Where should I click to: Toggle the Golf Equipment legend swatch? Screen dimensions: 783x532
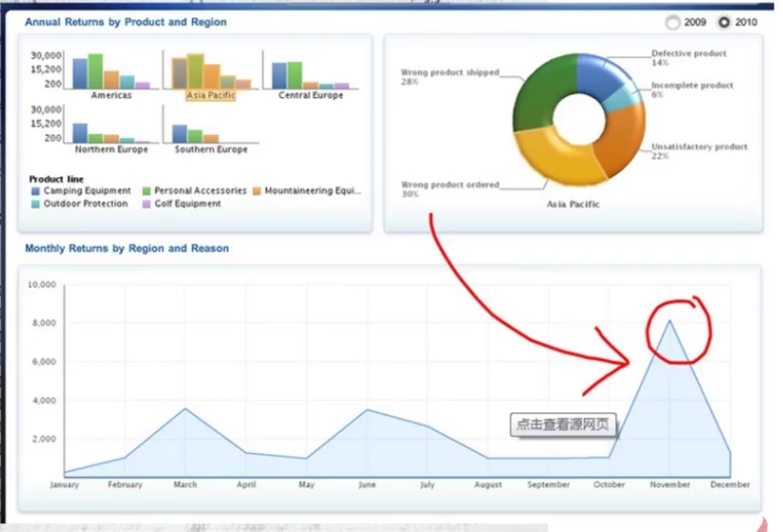click(146, 204)
